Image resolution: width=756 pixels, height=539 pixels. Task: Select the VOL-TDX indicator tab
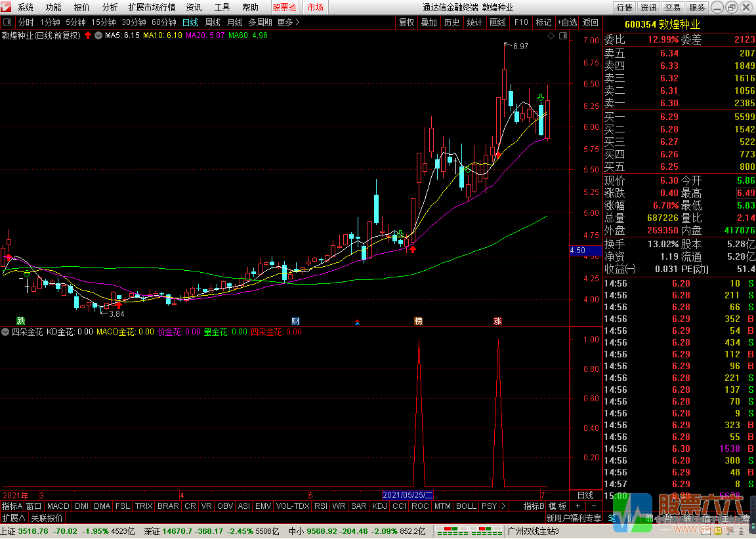tap(292, 506)
